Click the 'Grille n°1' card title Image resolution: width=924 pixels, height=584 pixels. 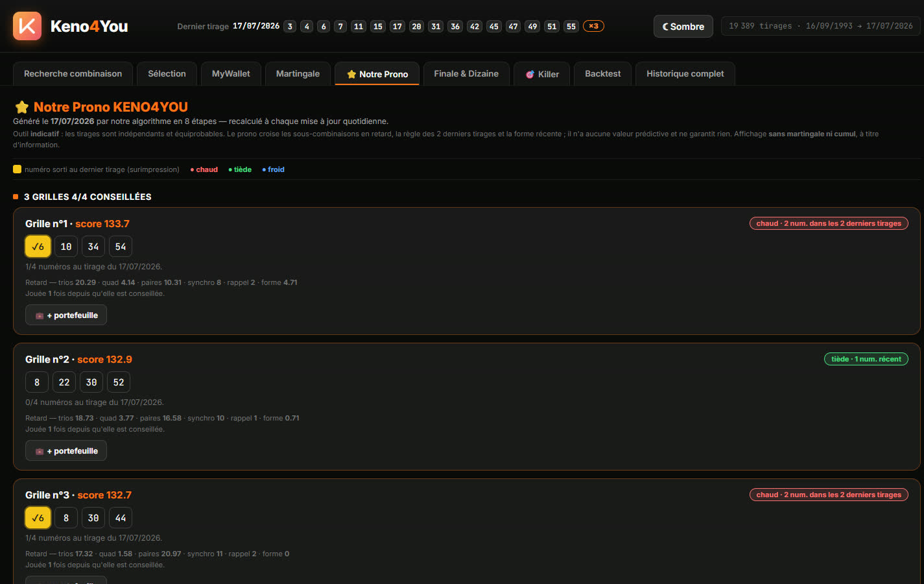click(x=46, y=224)
